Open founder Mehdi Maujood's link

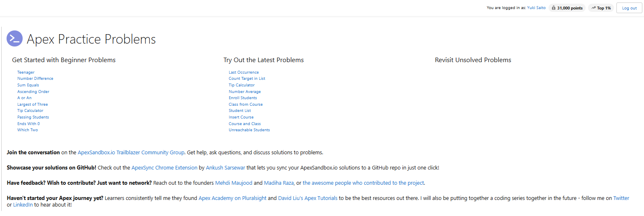[x=234, y=183]
